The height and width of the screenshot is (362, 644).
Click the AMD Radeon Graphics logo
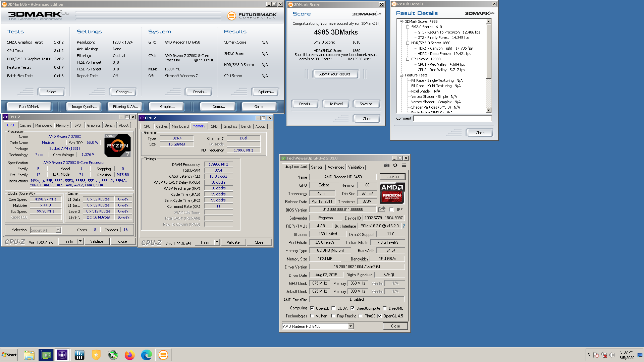point(392,193)
